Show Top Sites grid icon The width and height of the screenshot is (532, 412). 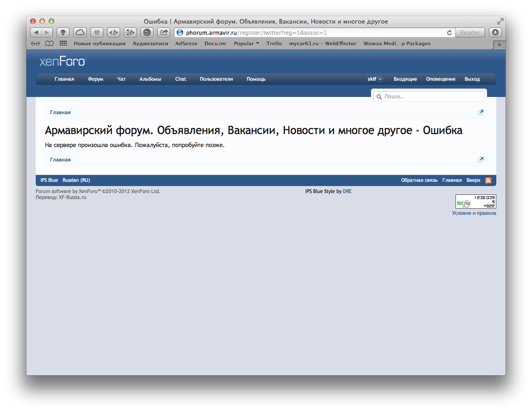(x=63, y=44)
